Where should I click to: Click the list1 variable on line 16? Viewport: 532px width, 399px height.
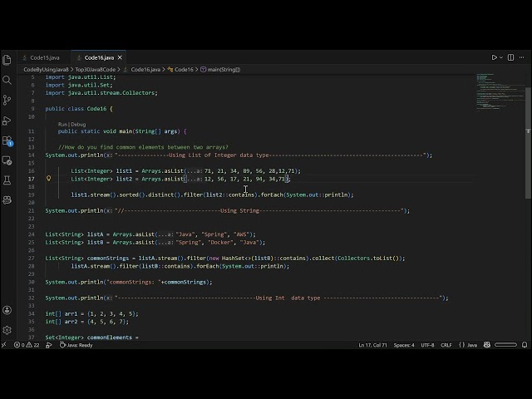click(124, 171)
